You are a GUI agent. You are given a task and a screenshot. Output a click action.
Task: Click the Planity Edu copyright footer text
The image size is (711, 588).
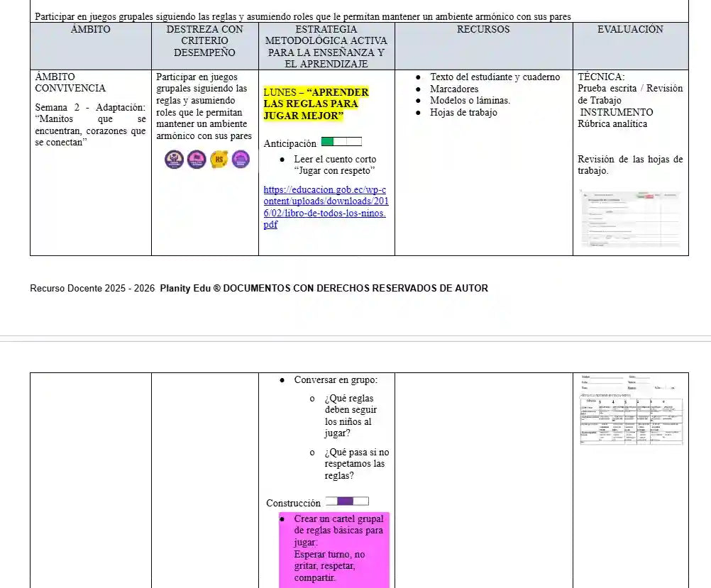click(258, 288)
